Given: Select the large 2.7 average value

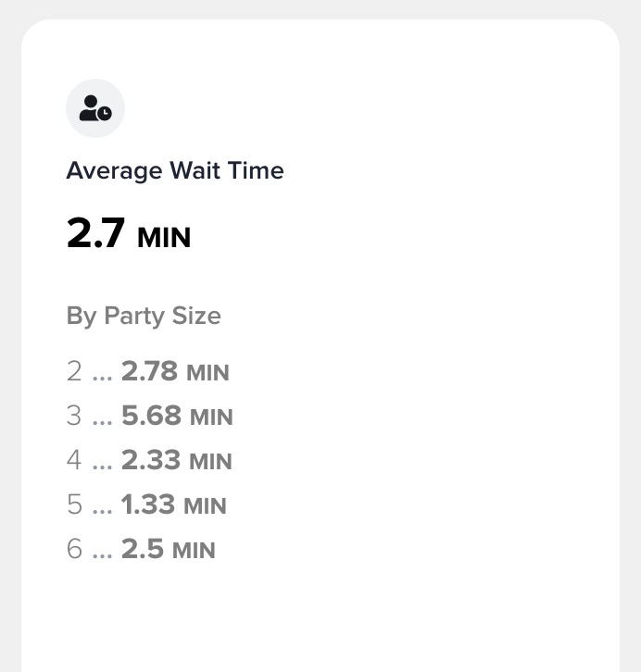Looking at the screenshot, I should (x=95, y=233).
